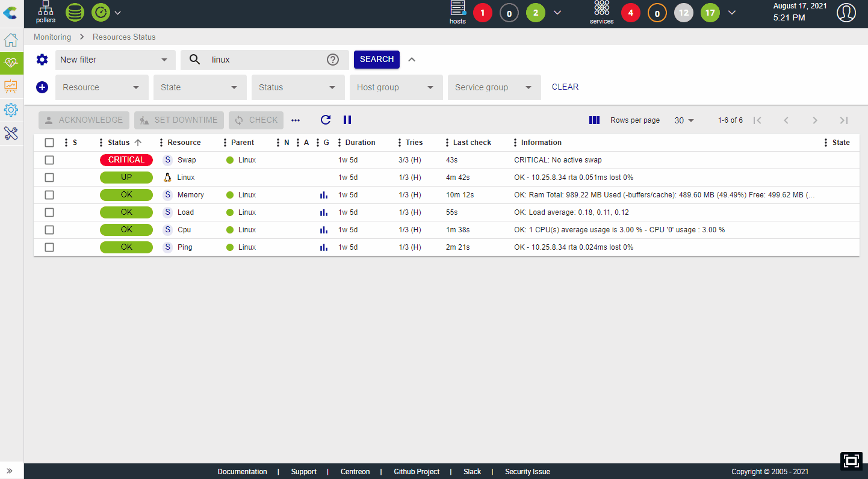Sort by the Tries column header

point(414,143)
